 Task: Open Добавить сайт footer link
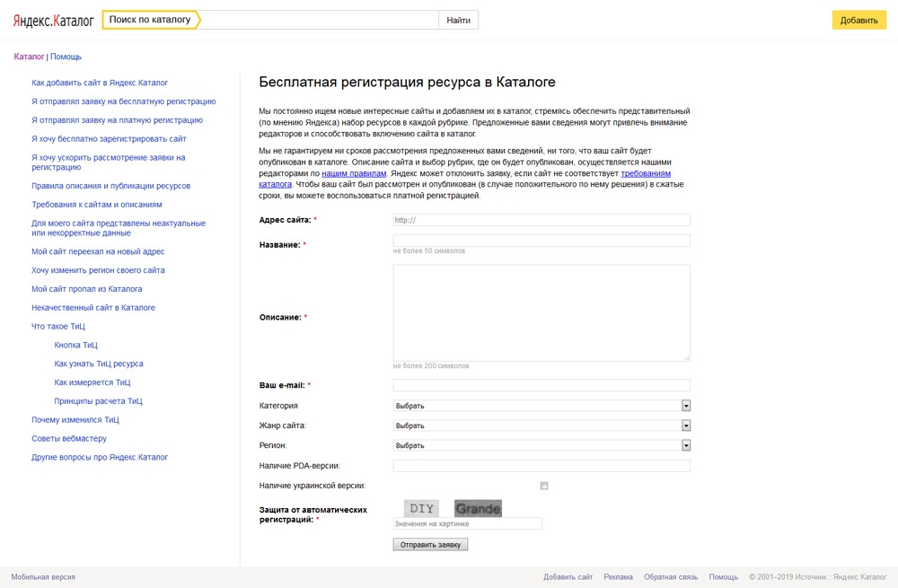[568, 577]
